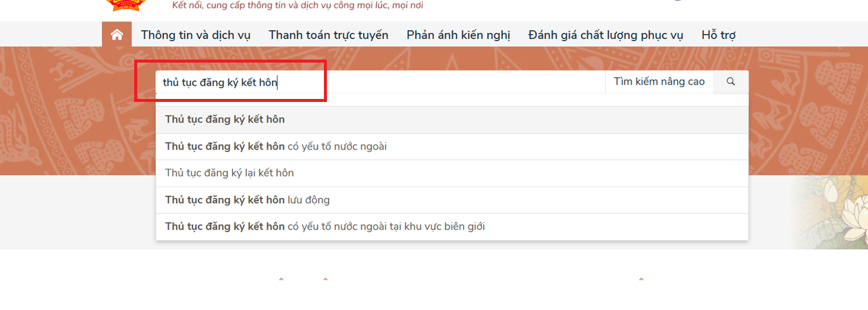
Task: Choose suggestion ending 'có yếu tố nước ngoài'
Action: 452,147
